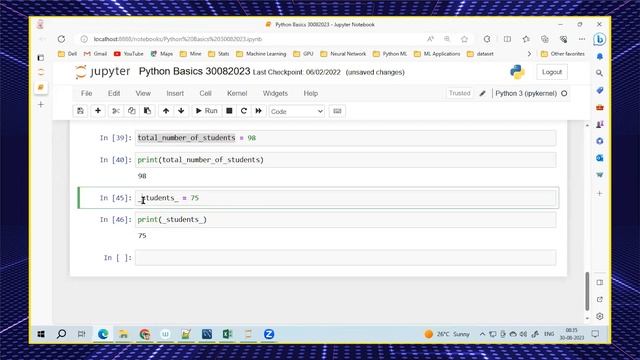Screen dimensions: 640x360
Task: Open browser settings and more menu
Action: pos(582,39)
